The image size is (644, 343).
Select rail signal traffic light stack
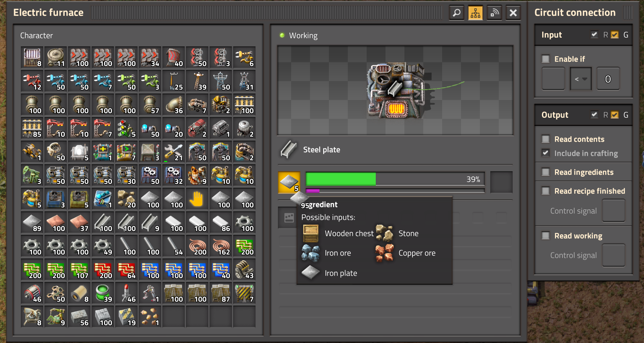pos(126,128)
